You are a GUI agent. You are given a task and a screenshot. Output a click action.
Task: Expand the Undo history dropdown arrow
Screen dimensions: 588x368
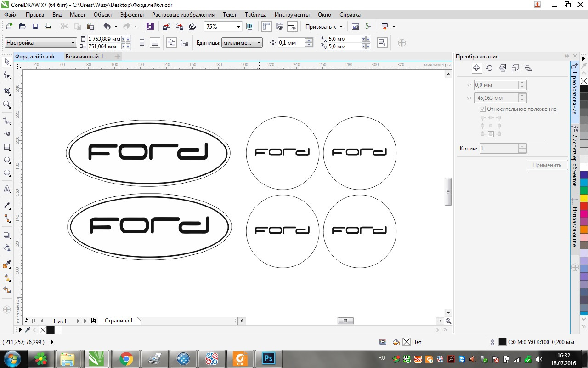[116, 27]
